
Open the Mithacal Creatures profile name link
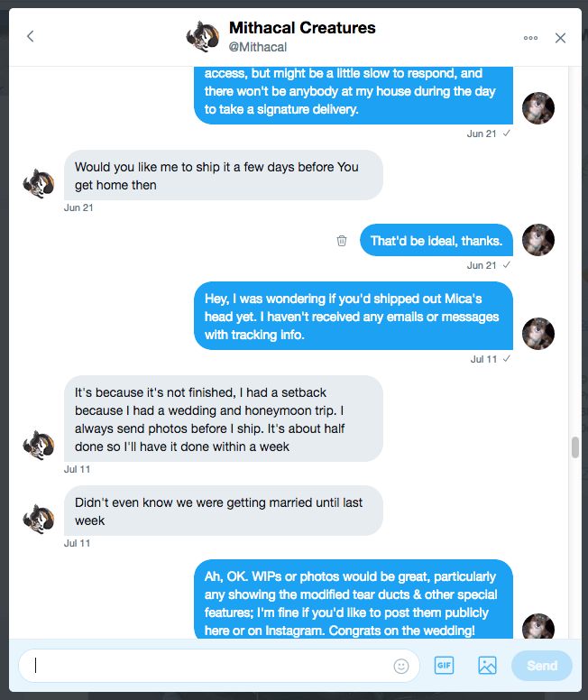pyautogui.click(x=302, y=28)
